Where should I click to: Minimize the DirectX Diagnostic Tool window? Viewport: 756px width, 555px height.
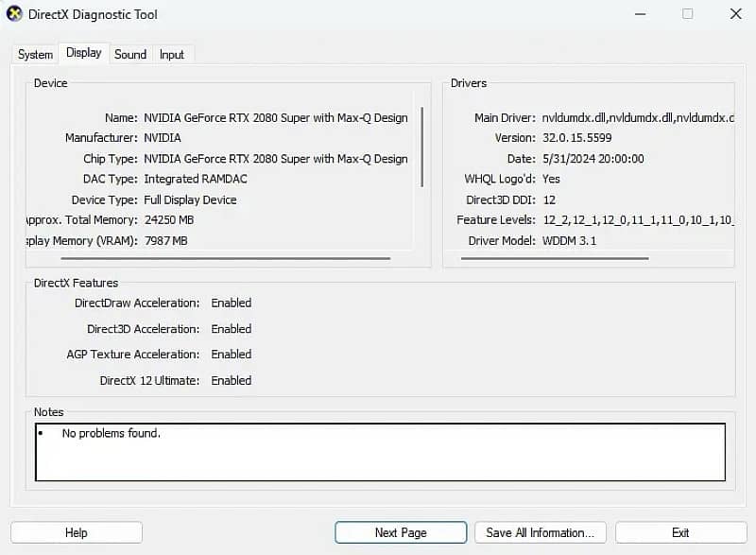point(641,14)
